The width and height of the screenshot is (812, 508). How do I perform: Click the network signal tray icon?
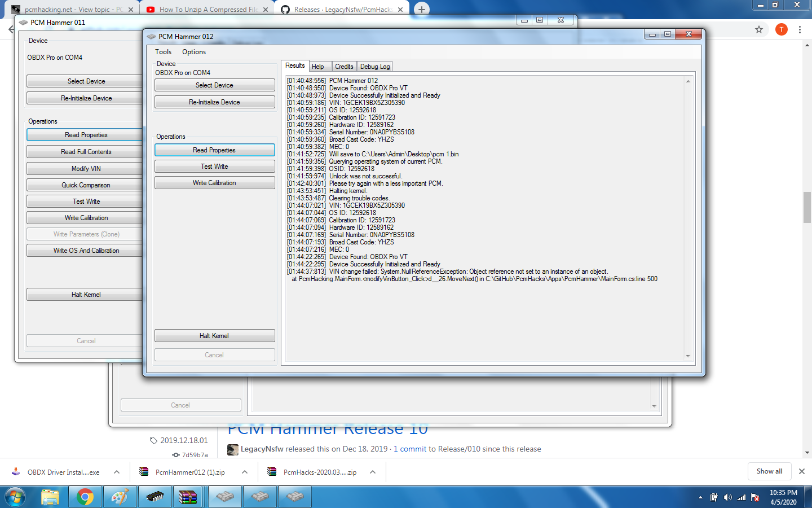tap(742, 497)
